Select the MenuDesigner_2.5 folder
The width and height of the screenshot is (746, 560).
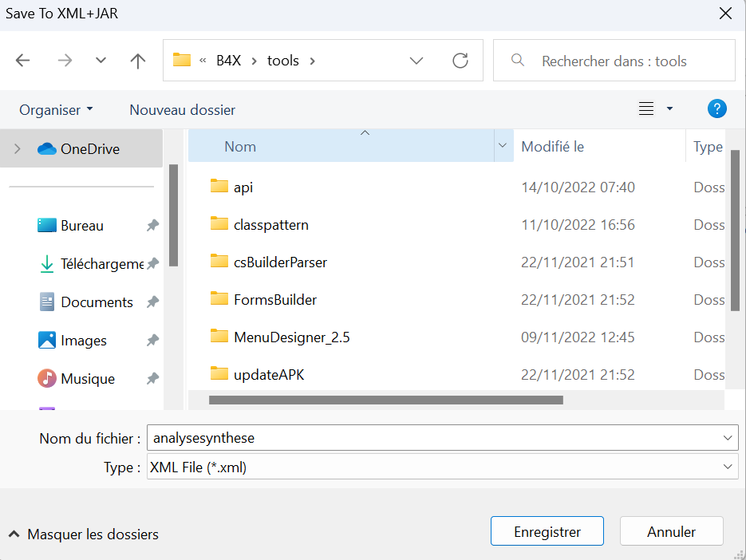tap(292, 337)
